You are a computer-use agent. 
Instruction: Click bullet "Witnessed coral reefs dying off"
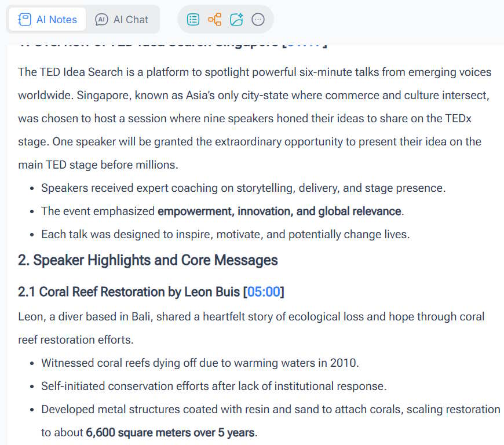[200, 363]
